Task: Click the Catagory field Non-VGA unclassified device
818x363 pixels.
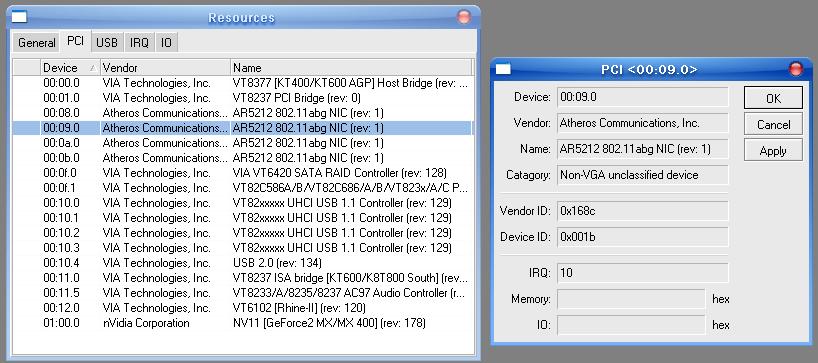Action: [x=642, y=175]
